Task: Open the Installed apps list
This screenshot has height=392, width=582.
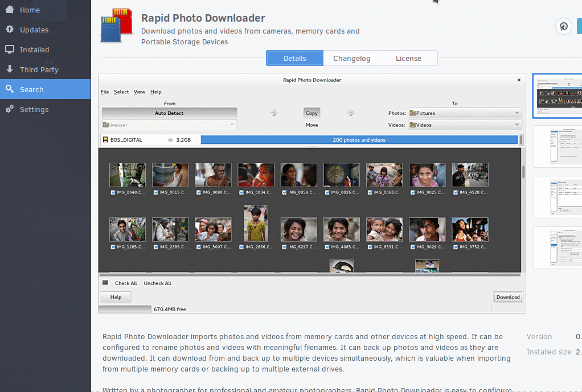Action: point(46,49)
